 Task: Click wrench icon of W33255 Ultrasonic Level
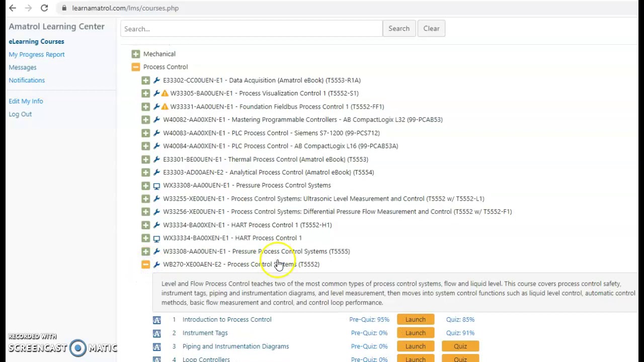pyautogui.click(x=156, y=199)
